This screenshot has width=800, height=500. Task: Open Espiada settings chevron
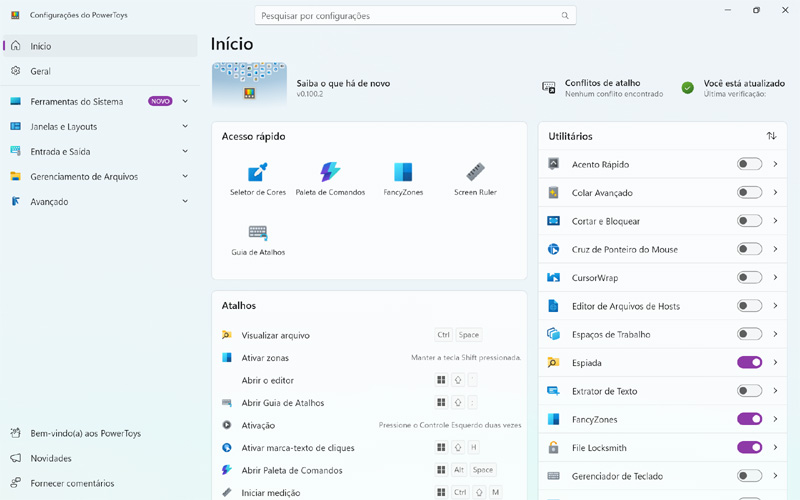(776, 362)
